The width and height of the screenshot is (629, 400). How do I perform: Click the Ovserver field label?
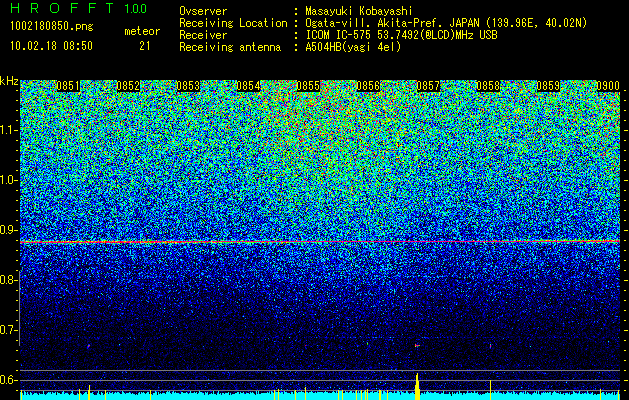(203, 11)
